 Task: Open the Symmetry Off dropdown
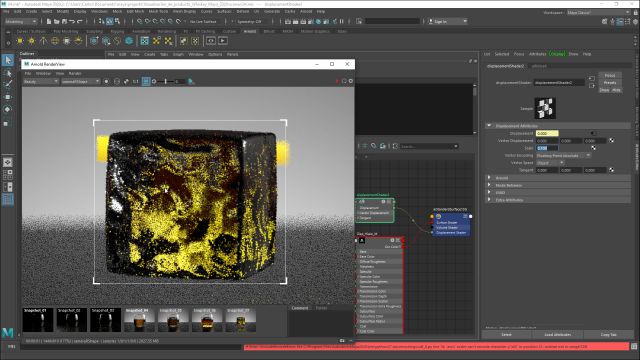pos(249,21)
